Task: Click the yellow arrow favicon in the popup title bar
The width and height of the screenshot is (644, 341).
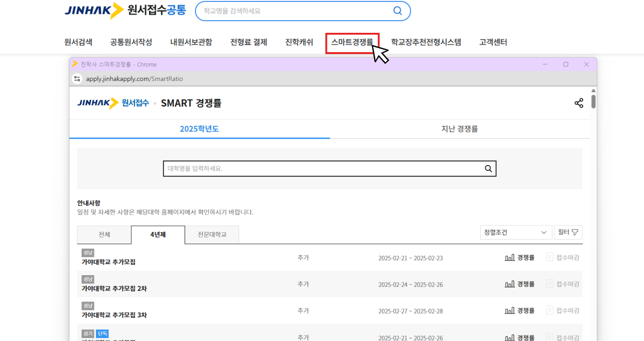Action: (75, 64)
